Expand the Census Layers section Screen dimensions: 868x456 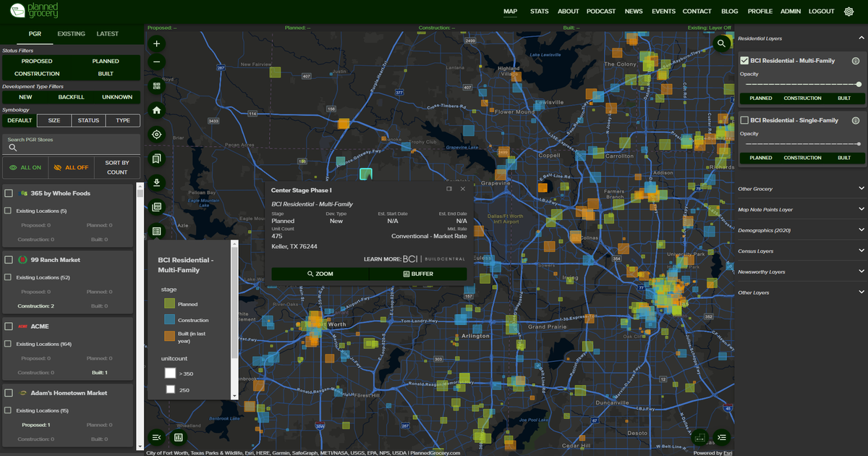coord(801,250)
